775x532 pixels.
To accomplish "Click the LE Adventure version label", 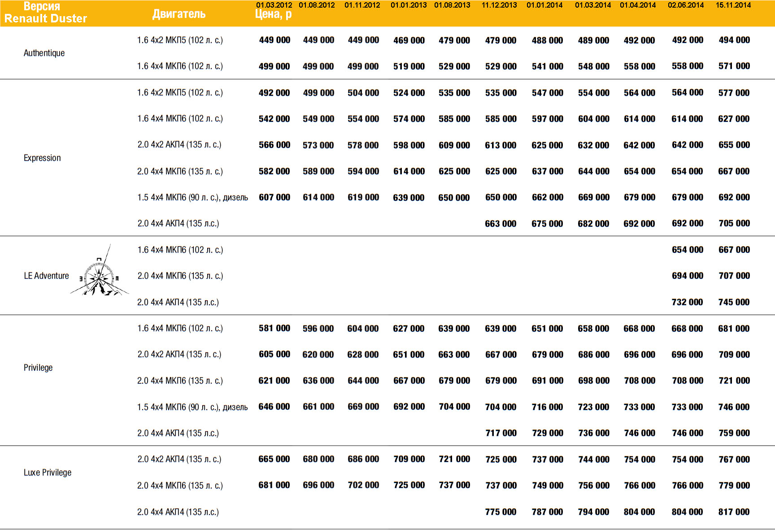I will 46,276.
